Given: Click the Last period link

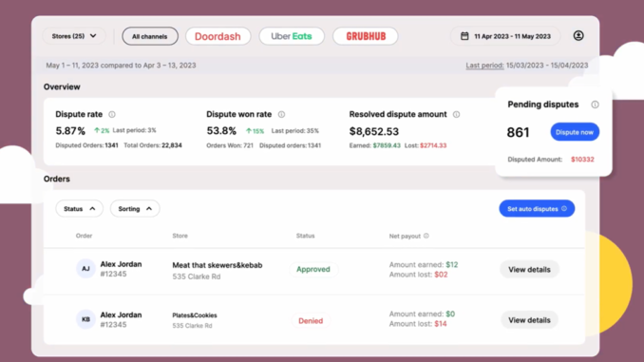Looking at the screenshot, I should pos(484,66).
